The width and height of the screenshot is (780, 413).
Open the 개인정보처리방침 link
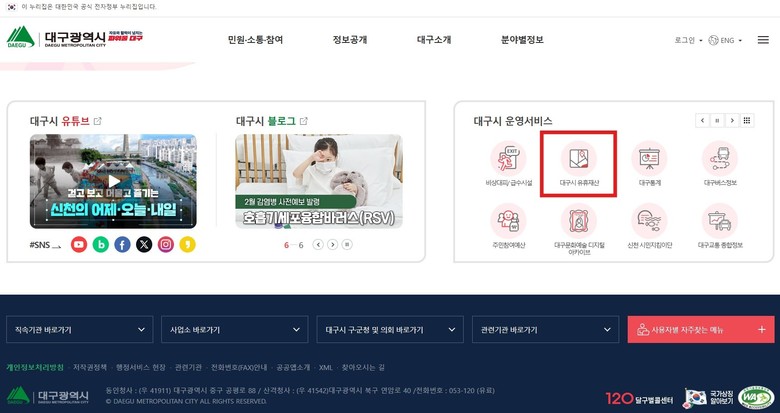pyautogui.click(x=35, y=367)
